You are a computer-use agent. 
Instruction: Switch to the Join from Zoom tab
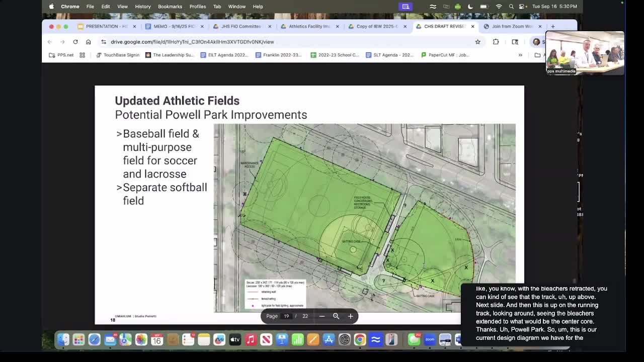pos(512,26)
